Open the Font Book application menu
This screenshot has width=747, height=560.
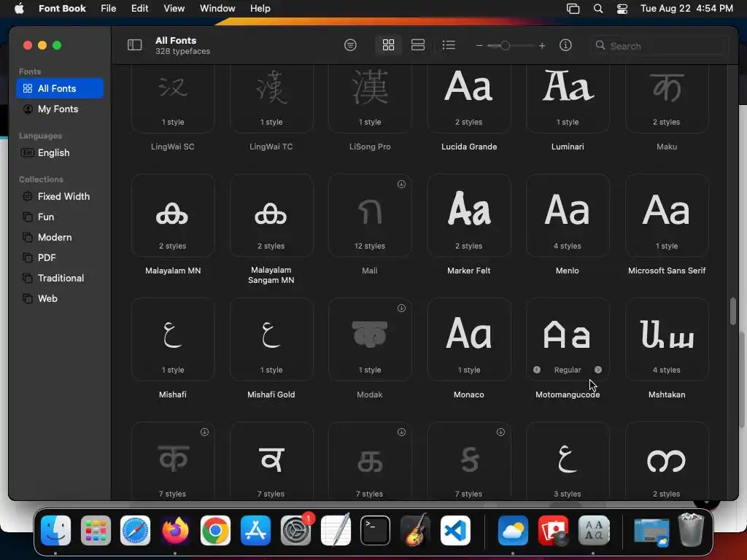[x=62, y=9]
